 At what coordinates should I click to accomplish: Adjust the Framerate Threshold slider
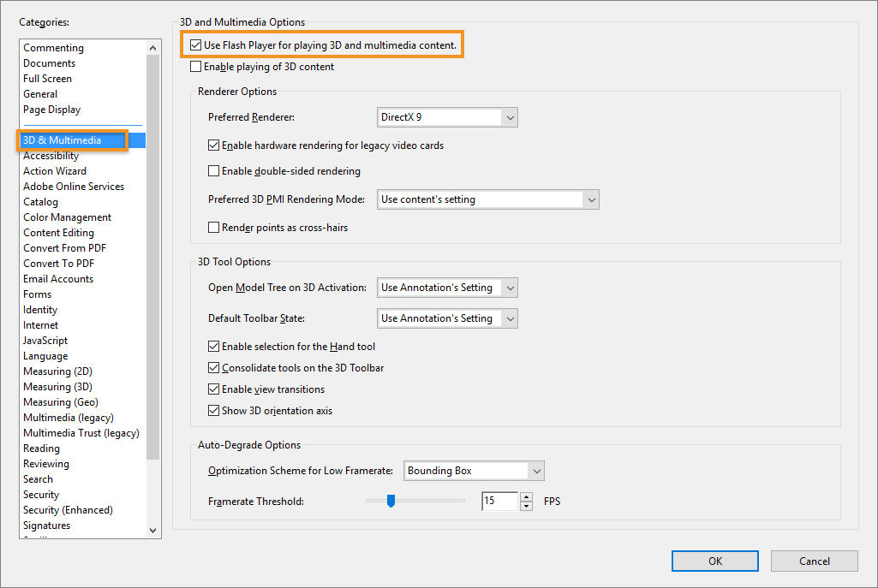point(391,501)
